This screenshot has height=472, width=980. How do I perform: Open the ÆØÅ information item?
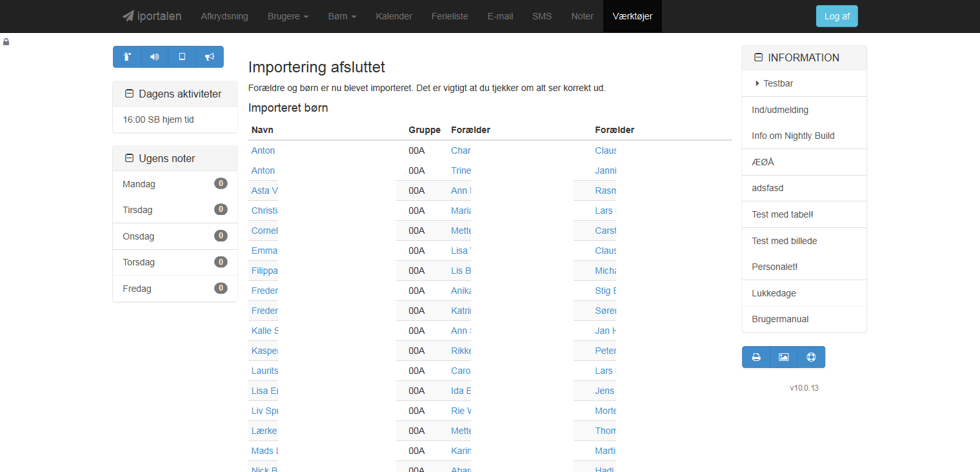coord(804,162)
